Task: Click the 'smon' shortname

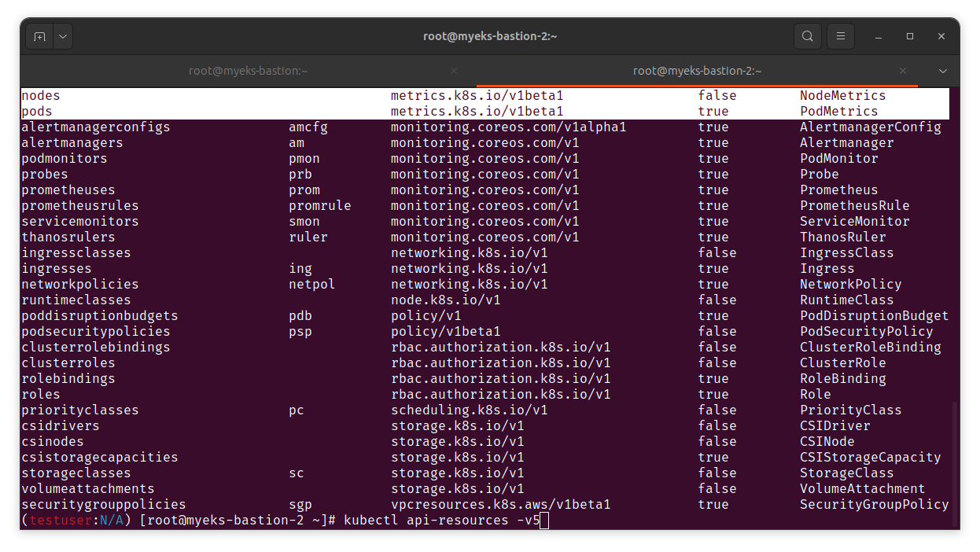Action: [304, 221]
